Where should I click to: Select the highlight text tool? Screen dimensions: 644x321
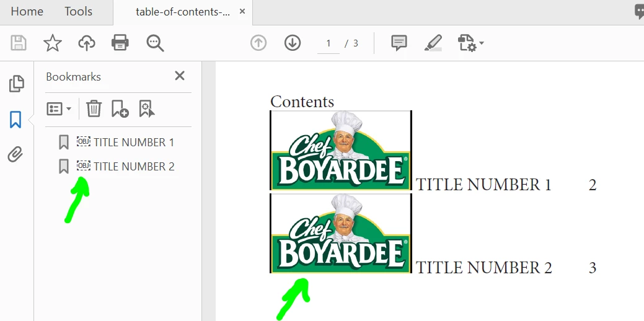(x=433, y=43)
